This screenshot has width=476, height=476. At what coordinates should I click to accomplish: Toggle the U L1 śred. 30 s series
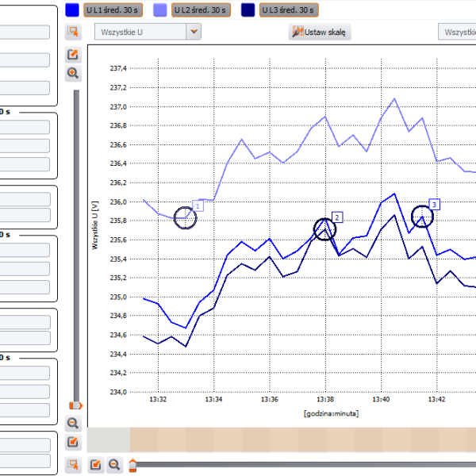click(x=112, y=10)
